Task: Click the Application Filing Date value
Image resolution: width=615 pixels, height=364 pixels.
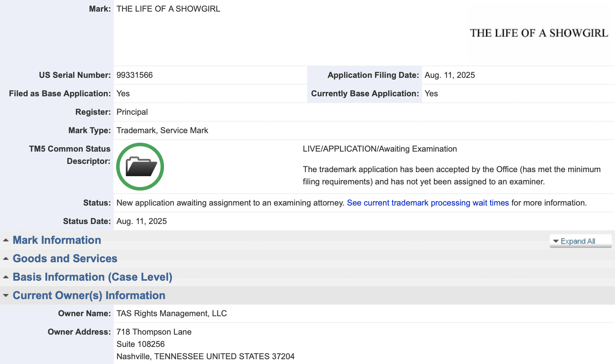Action: pos(450,75)
